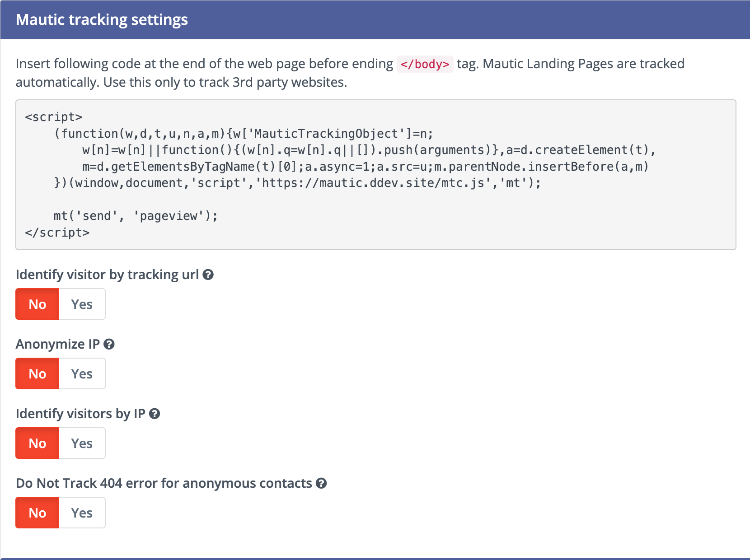Click the Anonymize IP field label
Viewport: 750px width, 560px height.
click(57, 344)
